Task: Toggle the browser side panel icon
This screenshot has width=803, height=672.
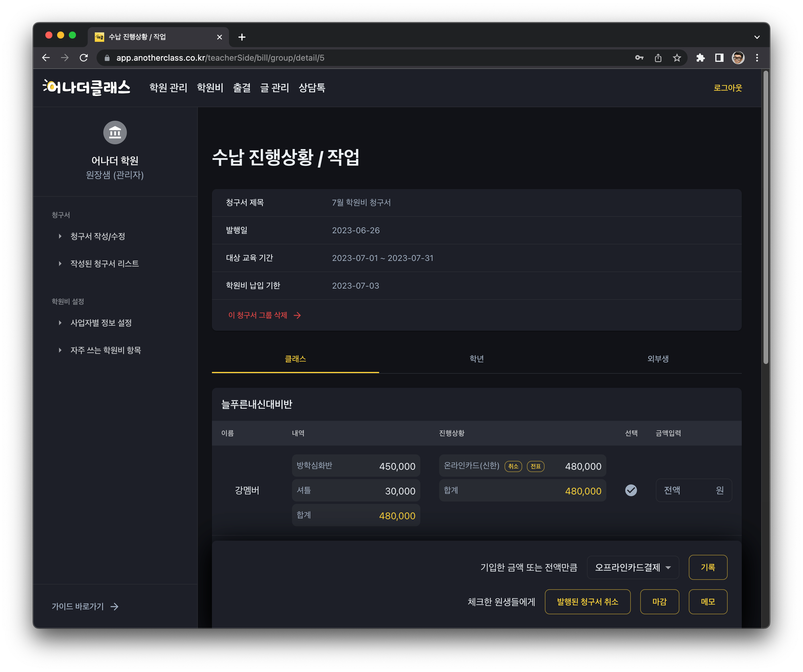Action: point(719,58)
